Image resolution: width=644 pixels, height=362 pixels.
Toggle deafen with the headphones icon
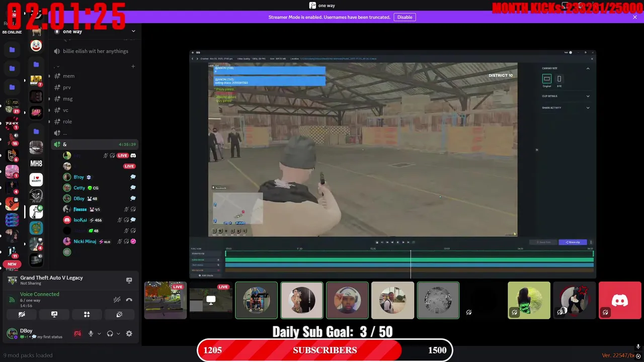(x=110, y=333)
